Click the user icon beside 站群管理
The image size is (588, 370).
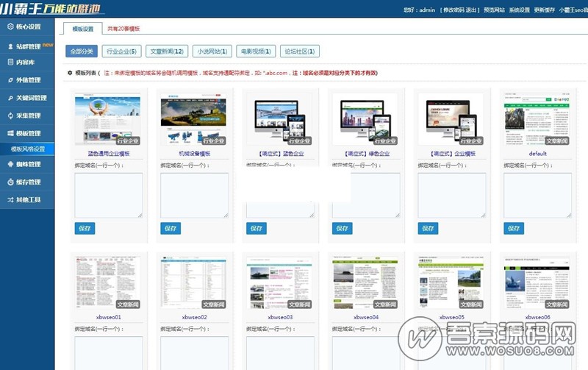coord(10,45)
